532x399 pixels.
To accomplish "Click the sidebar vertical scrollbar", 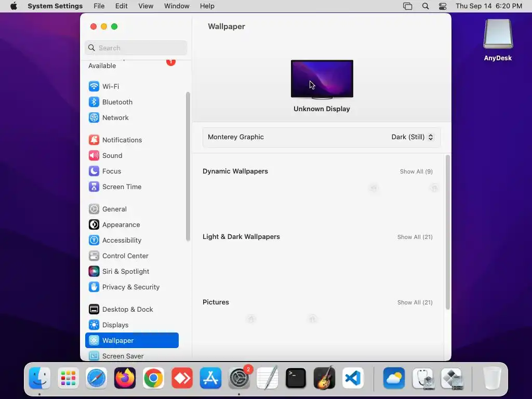I will tap(188, 167).
